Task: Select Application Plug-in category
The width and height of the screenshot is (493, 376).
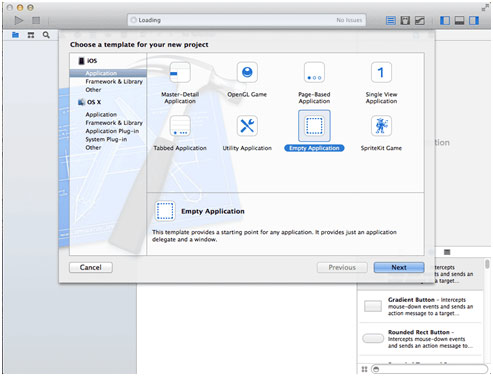Action: [112, 131]
